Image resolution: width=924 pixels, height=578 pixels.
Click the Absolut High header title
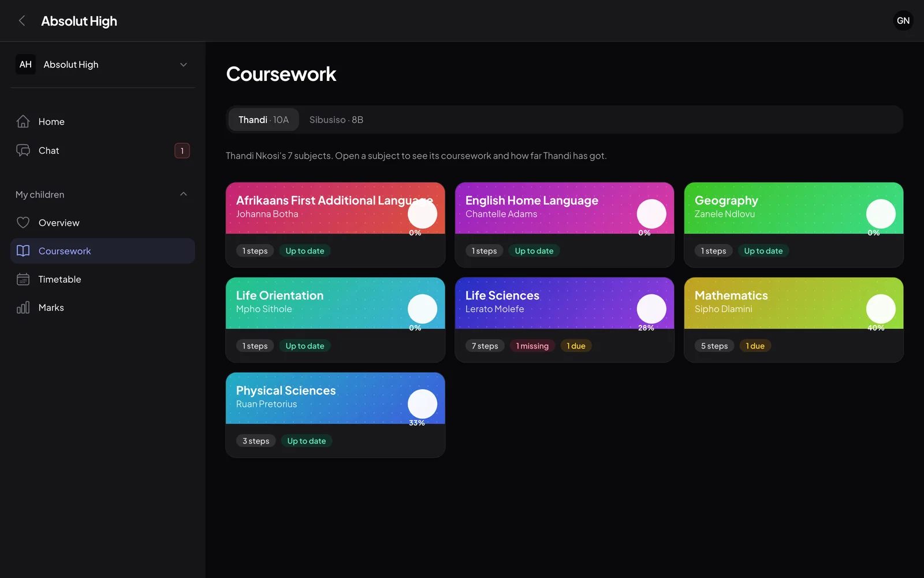pyautogui.click(x=79, y=21)
